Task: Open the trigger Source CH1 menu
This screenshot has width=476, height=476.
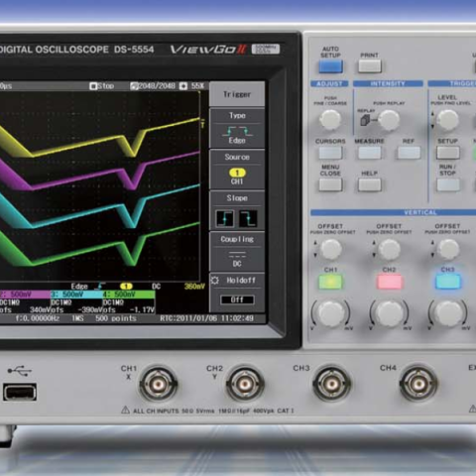Action: click(237, 169)
